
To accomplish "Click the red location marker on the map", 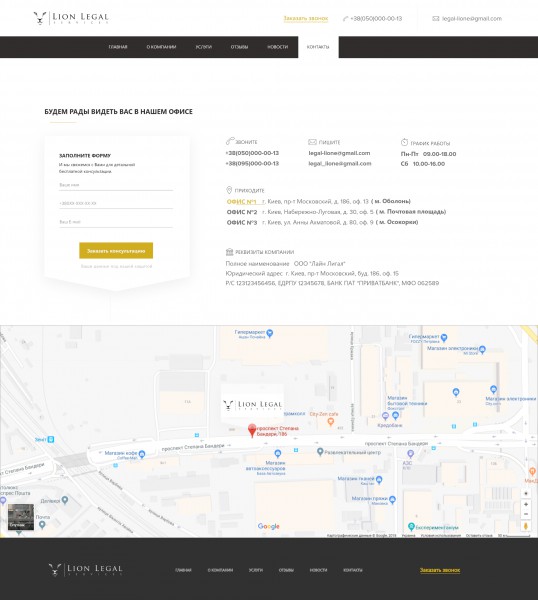I will tap(252, 430).
